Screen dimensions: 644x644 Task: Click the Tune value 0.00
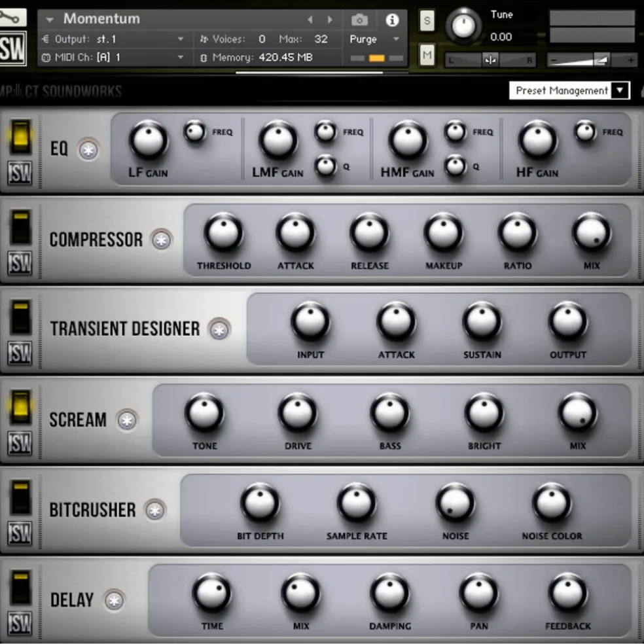tap(501, 37)
